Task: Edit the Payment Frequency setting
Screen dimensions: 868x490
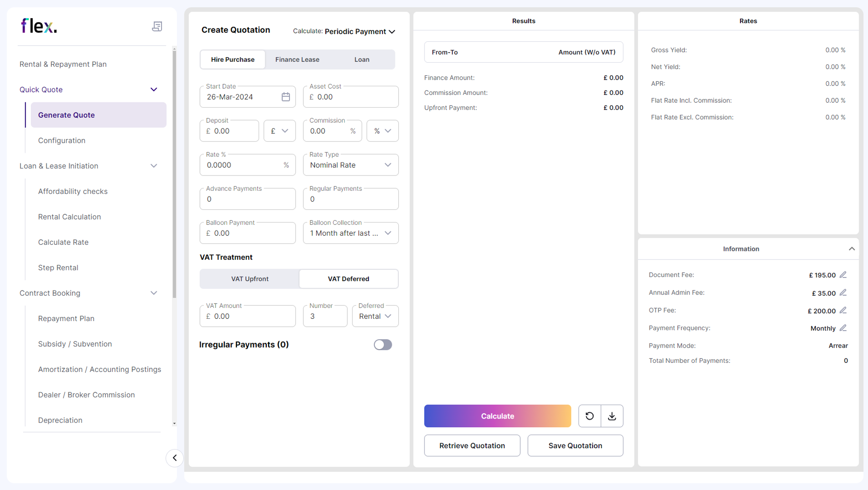Action: pos(843,328)
